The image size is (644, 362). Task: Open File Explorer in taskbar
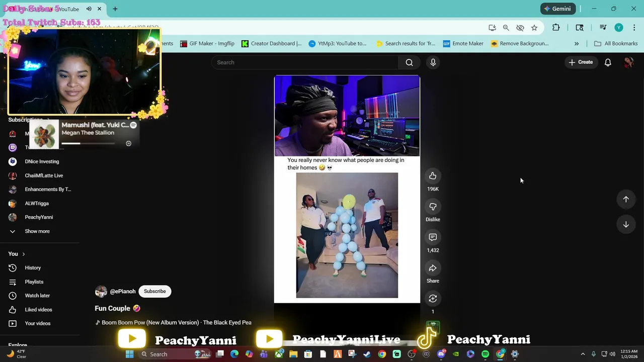[293, 354]
